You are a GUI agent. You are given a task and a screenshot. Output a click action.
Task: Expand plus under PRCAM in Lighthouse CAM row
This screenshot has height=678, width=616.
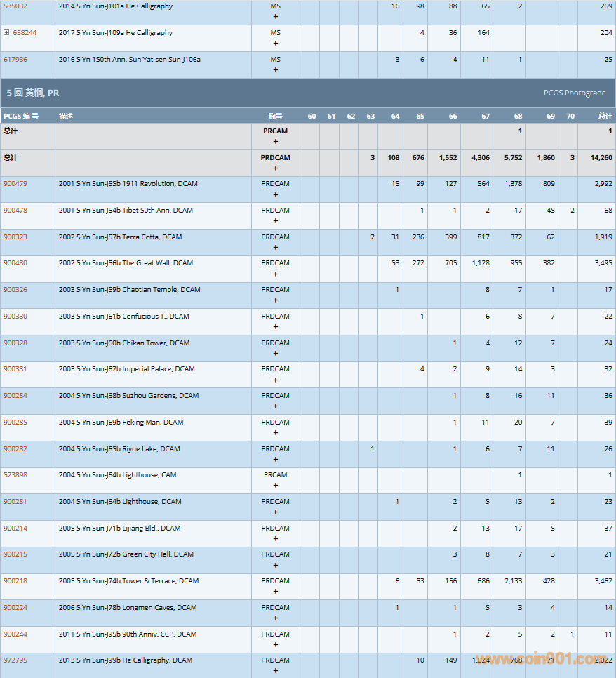click(275, 486)
